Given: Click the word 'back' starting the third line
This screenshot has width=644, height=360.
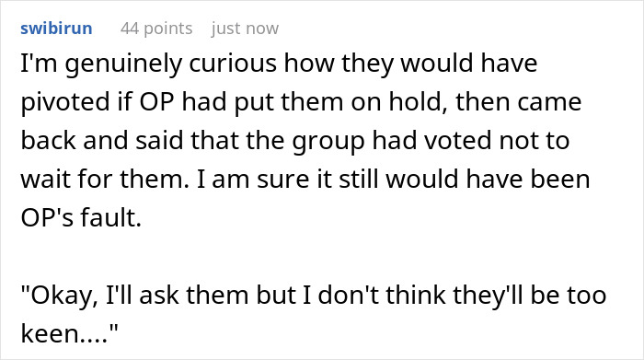Looking at the screenshot, I should tap(49, 141).
